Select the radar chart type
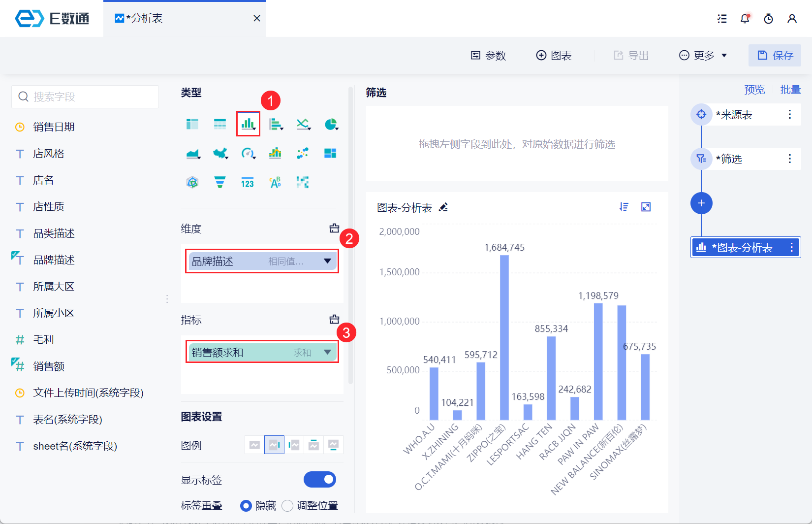The height and width of the screenshot is (524, 812). click(x=192, y=183)
